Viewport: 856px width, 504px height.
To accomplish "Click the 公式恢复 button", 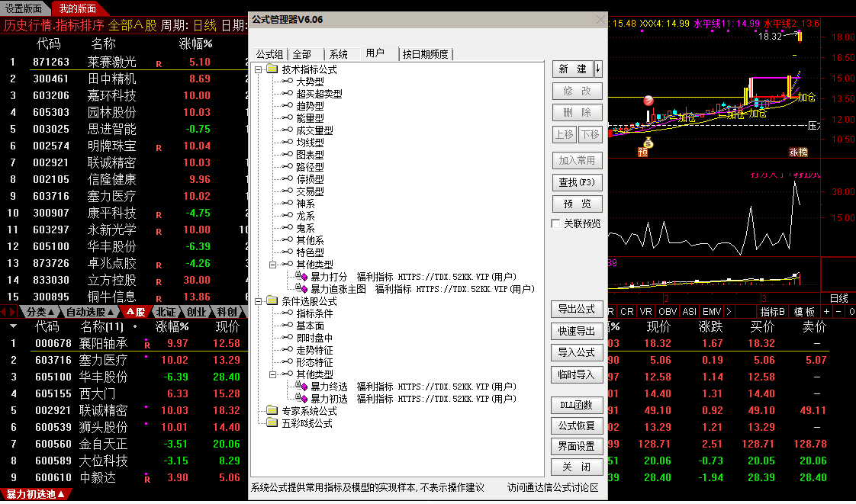I will point(577,425).
